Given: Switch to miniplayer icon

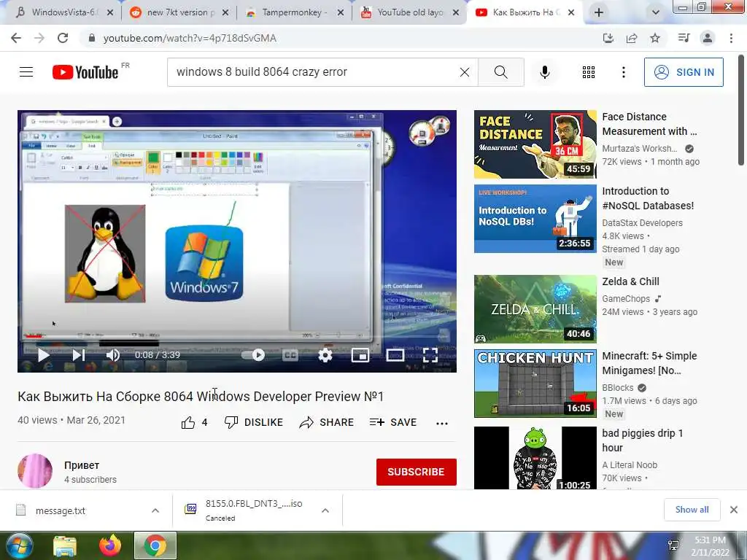Looking at the screenshot, I should pyautogui.click(x=360, y=355).
